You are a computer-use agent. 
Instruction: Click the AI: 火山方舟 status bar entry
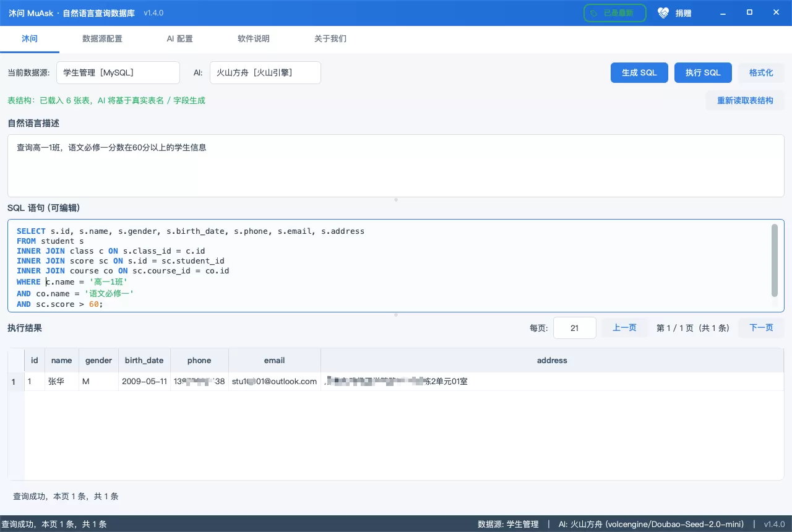651,524
